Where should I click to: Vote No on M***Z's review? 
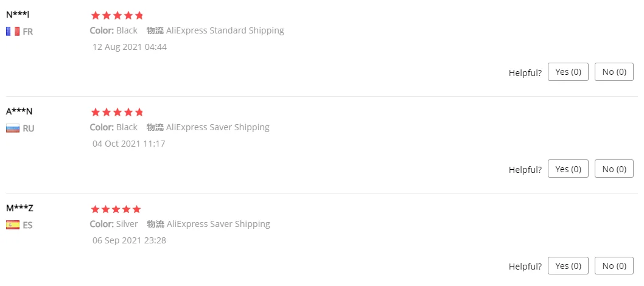click(x=614, y=266)
